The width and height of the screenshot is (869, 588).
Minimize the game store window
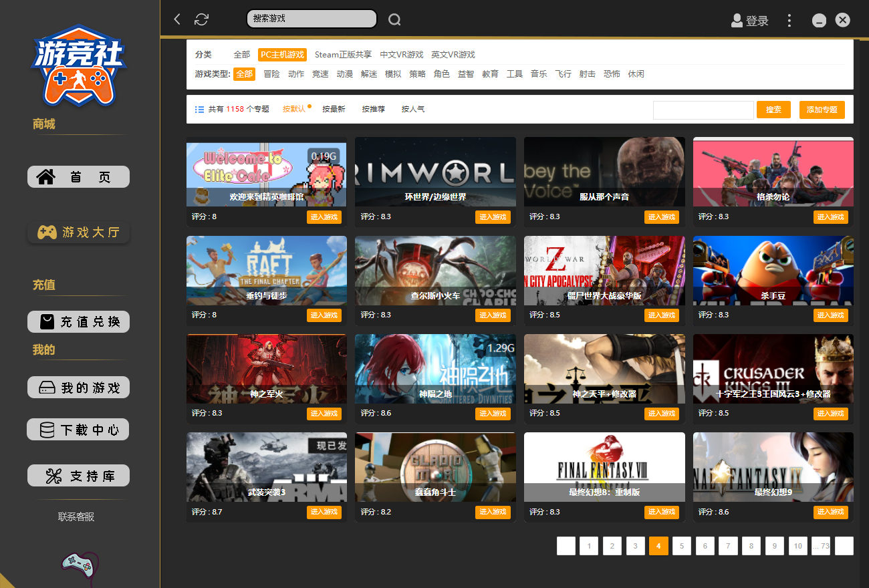click(819, 21)
